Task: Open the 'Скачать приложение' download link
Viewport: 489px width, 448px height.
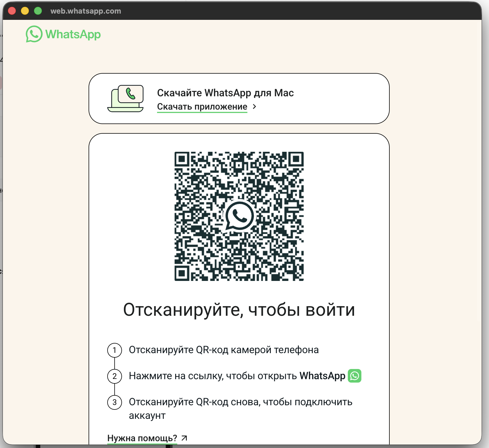Action: point(202,106)
